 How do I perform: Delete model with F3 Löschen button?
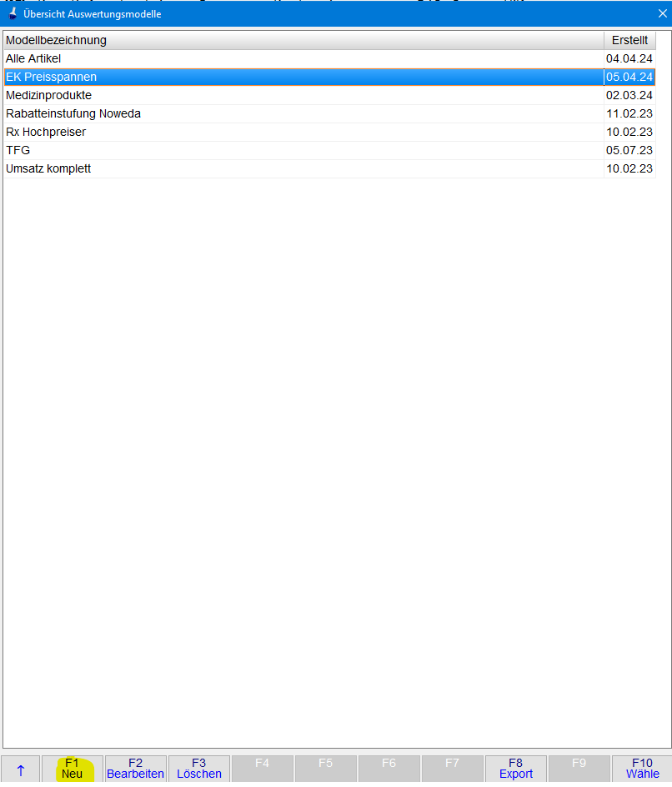[199, 769]
